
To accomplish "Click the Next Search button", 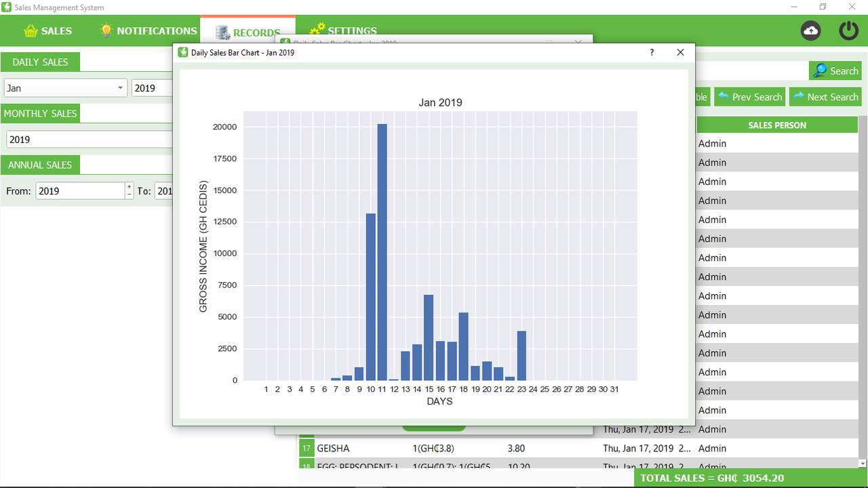I will click(x=825, y=97).
